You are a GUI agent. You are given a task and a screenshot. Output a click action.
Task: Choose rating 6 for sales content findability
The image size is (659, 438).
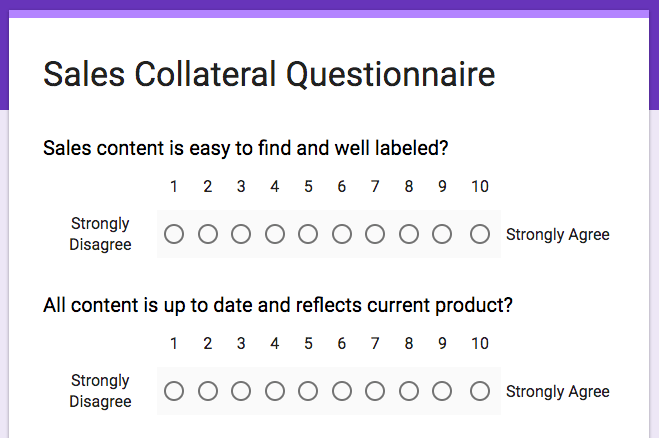click(342, 234)
